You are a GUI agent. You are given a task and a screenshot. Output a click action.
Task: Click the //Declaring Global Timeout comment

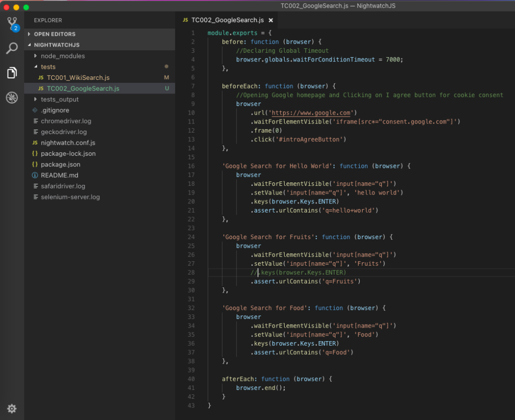point(282,51)
